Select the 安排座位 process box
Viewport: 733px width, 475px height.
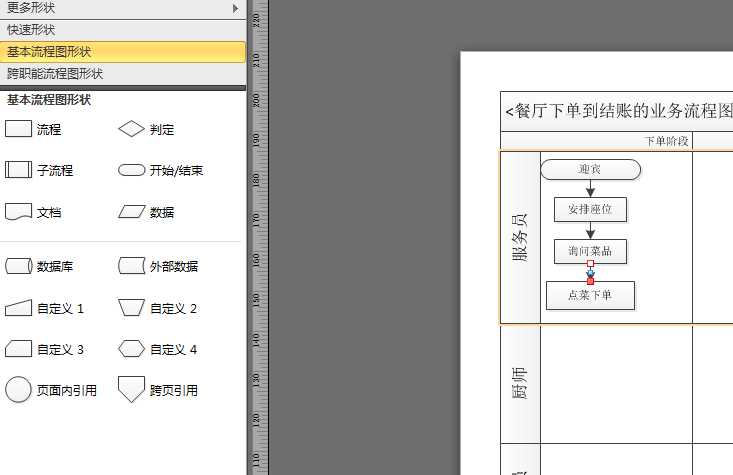590,209
